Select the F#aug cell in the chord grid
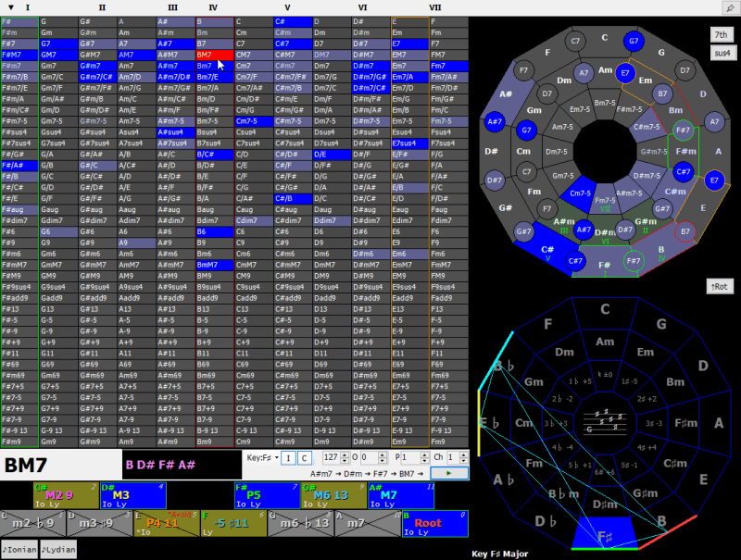 point(19,209)
